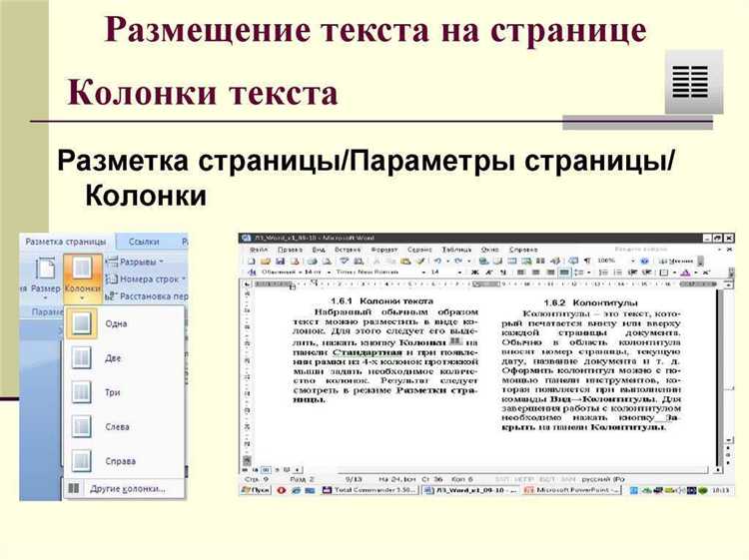Click the Spelling check toolbar icon
The height and width of the screenshot is (560, 749).
(x=344, y=262)
